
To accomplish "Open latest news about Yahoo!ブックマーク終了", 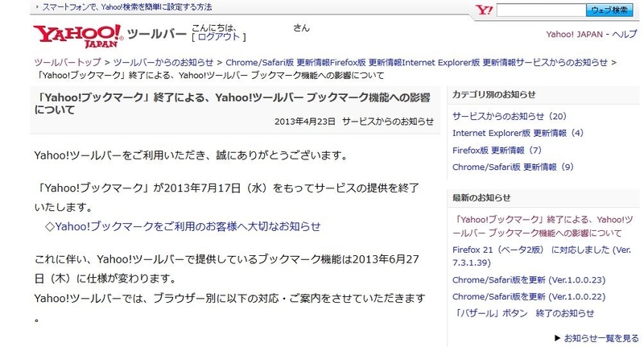I will point(542,226).
